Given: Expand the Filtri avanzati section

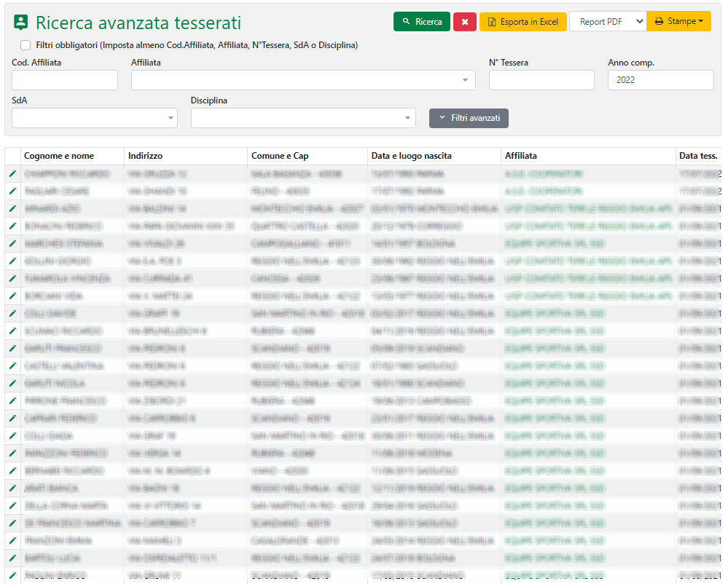Looking at the screenshot, I should (x=469, y=118).
